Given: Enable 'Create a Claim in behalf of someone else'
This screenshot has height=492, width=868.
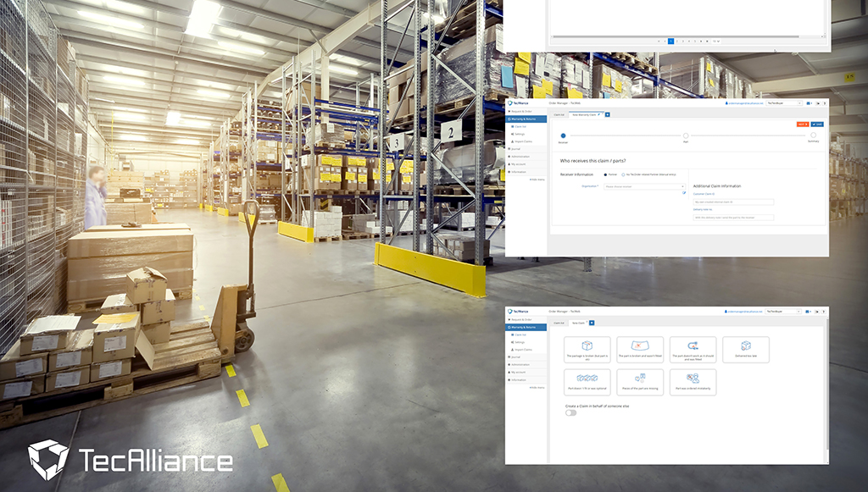Looking at the screenshot, I should (x=570, y=412).
